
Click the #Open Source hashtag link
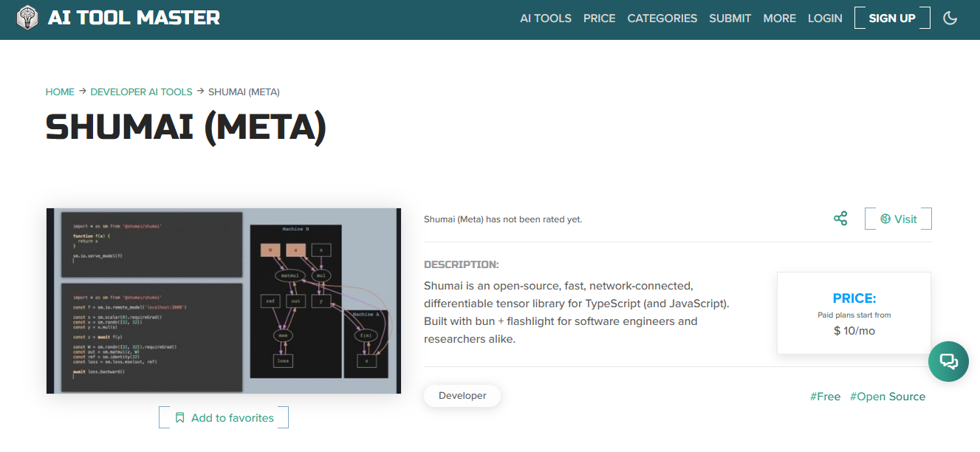coord(888,397)
